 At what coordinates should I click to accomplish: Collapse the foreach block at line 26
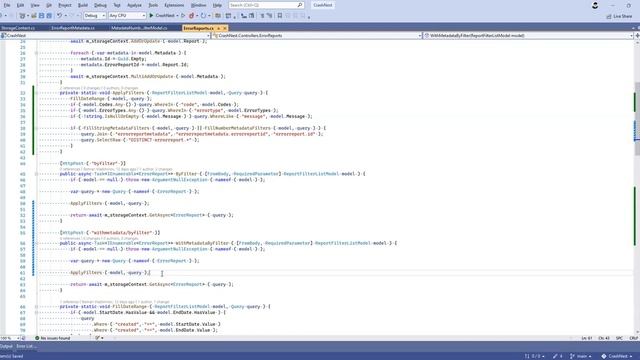[36, 53]
